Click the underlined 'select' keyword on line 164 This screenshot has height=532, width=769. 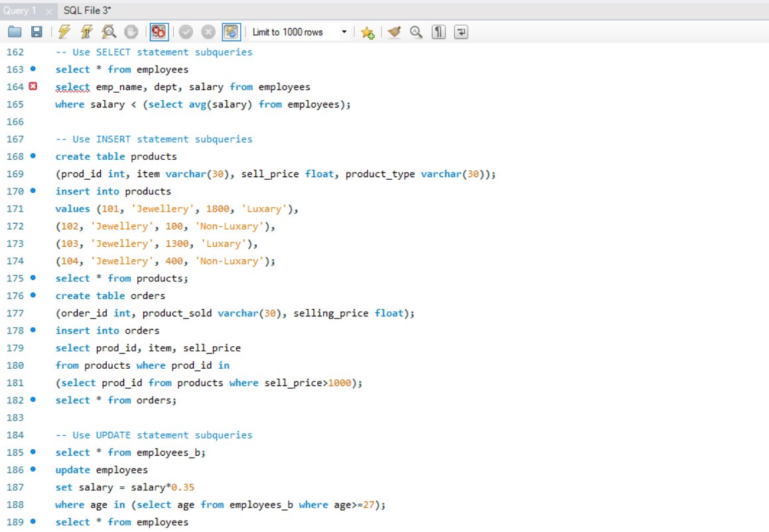click(x=72, y=88)
